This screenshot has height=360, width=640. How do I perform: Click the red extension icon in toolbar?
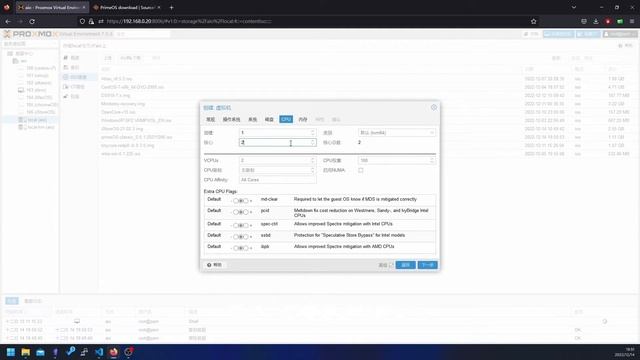tap(608, 21)
